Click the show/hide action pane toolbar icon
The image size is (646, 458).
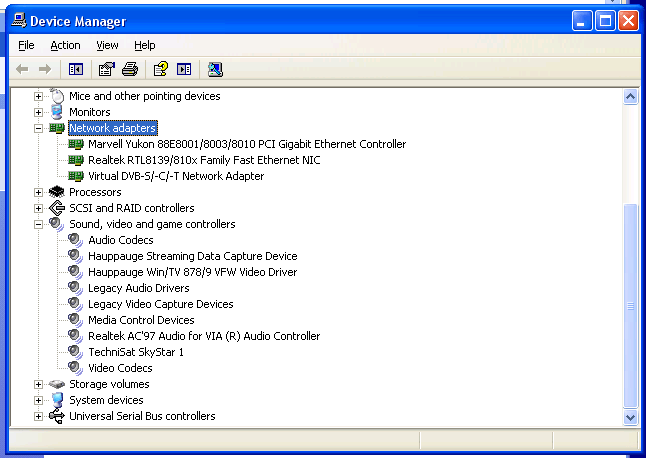pyautogui.click(x=184, y=69)
